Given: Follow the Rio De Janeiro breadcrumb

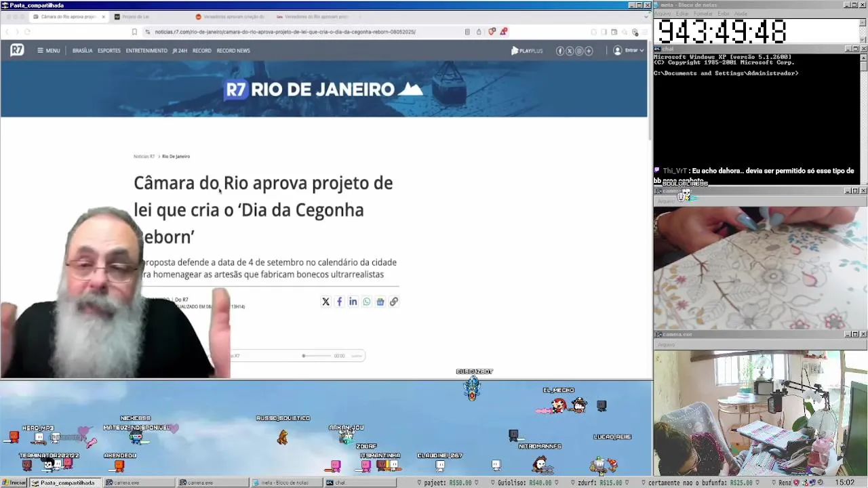Looking at the screenshot, I should pyautogui.click(x=176, y=157).
